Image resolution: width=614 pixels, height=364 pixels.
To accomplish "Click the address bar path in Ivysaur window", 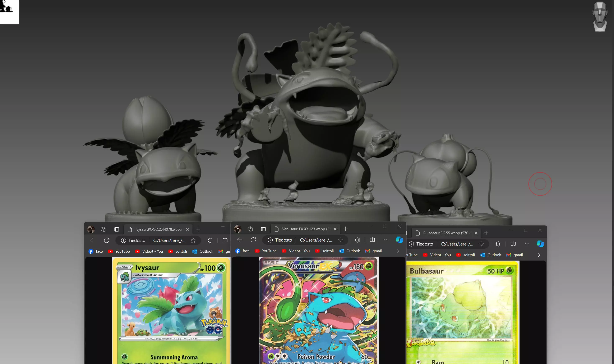I will pyautogui.click(x=169, y=241).
